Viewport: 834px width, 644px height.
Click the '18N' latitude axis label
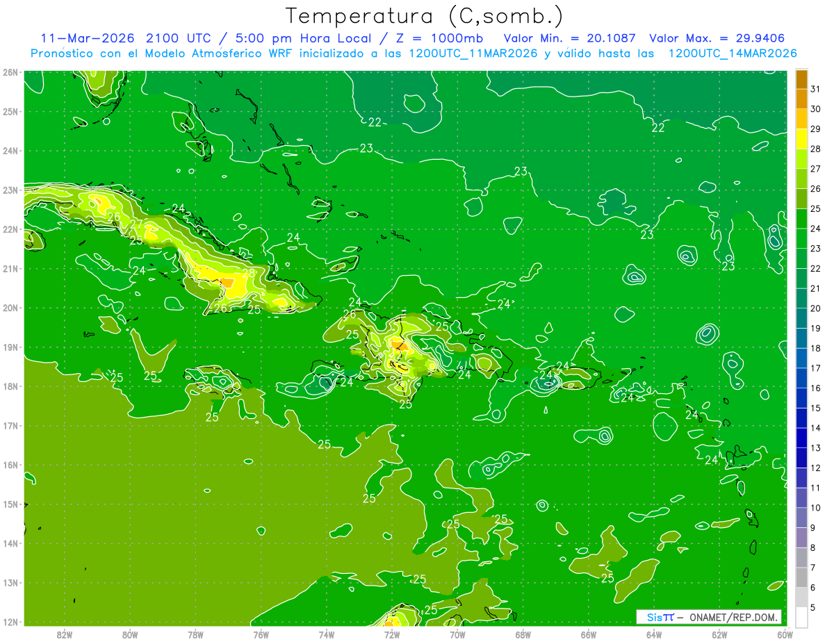pos(10,386)
